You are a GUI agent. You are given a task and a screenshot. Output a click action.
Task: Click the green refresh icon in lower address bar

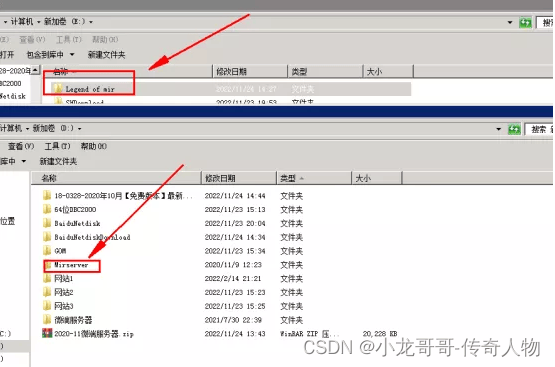coord(514,130)
